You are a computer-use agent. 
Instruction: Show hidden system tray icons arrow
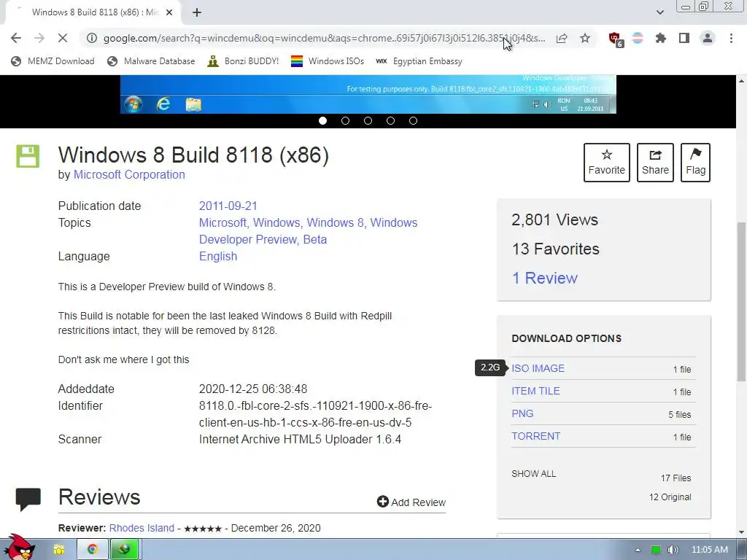[638, 550]
